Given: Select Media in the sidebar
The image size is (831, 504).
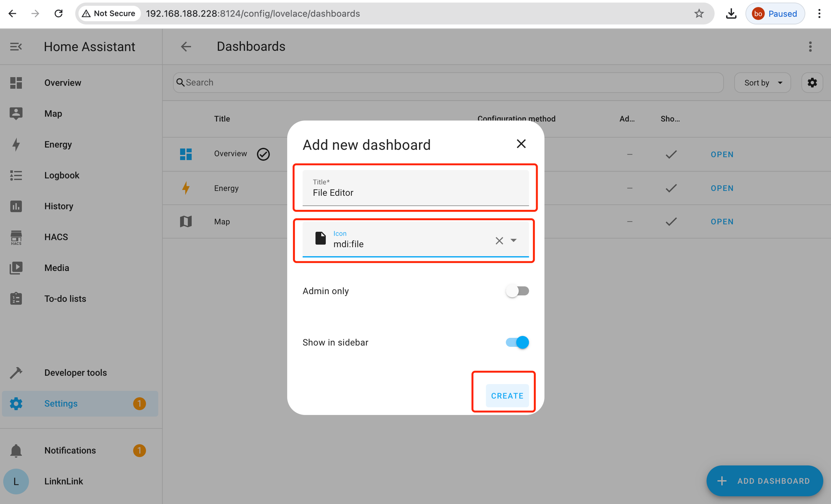Looking at the screenshot, I should click(57, 268).
